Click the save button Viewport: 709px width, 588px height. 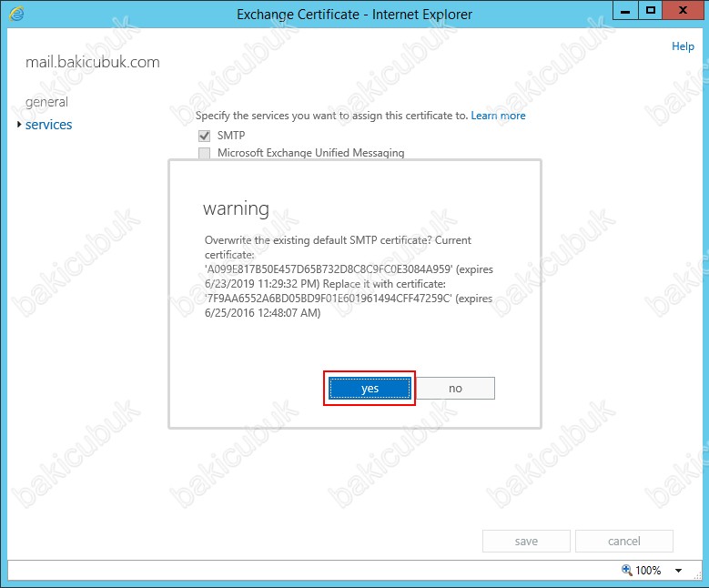[x=526, y=541]
